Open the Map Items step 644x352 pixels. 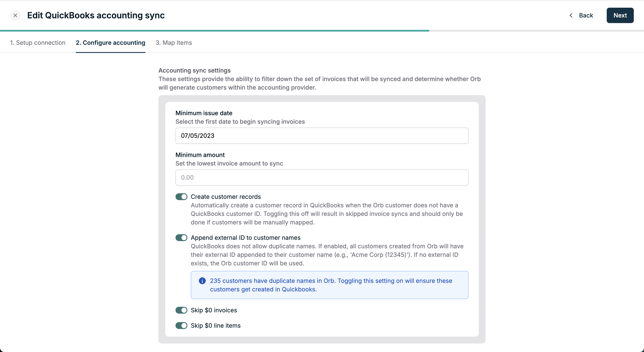174,43
